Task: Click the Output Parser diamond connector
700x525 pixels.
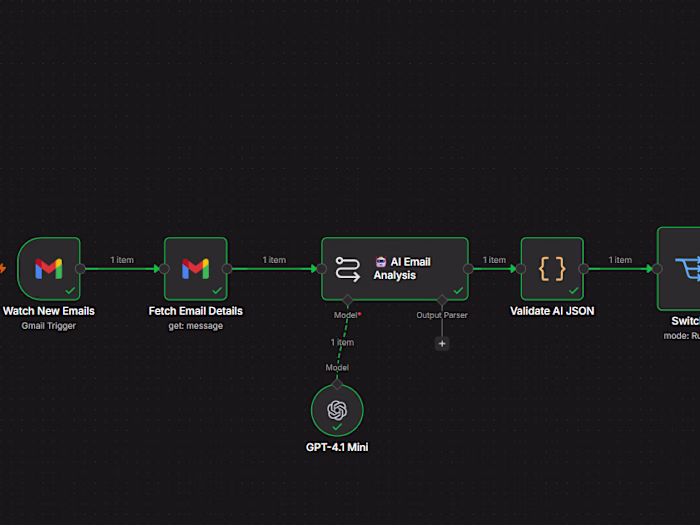Action: point(442,300)
